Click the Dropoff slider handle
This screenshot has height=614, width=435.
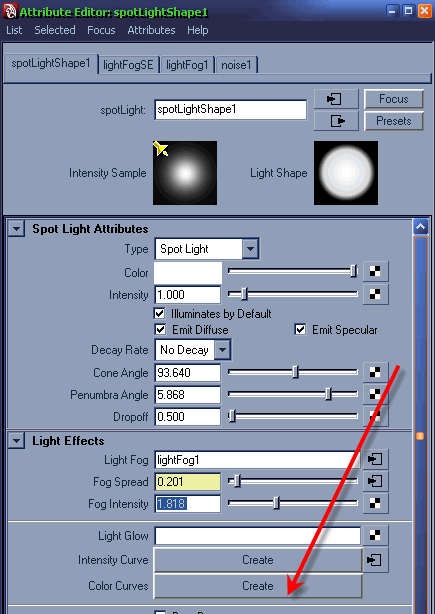232,416
